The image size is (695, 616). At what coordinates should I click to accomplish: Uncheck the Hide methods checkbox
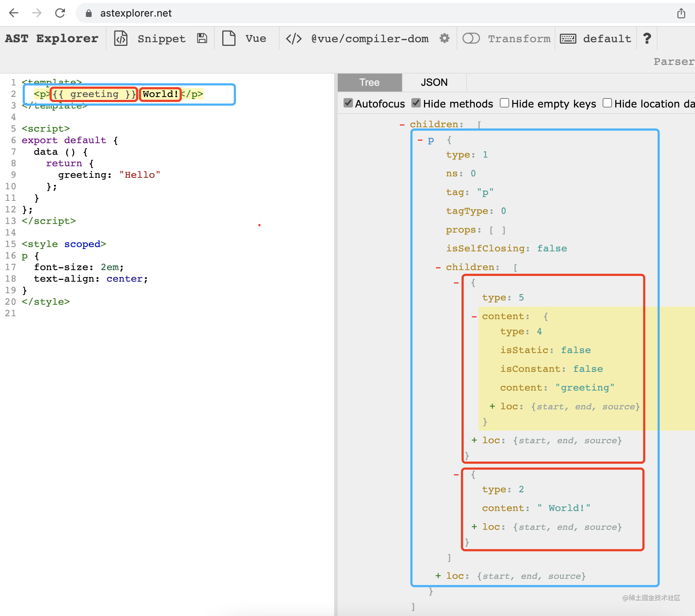pos(416,103)
